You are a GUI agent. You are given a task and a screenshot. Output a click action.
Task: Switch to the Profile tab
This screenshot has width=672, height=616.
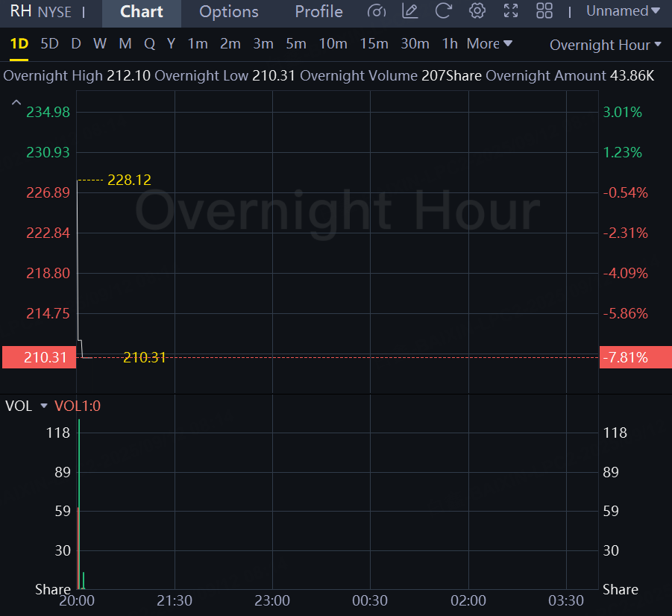pyautogui.click(x=319, y=12)
